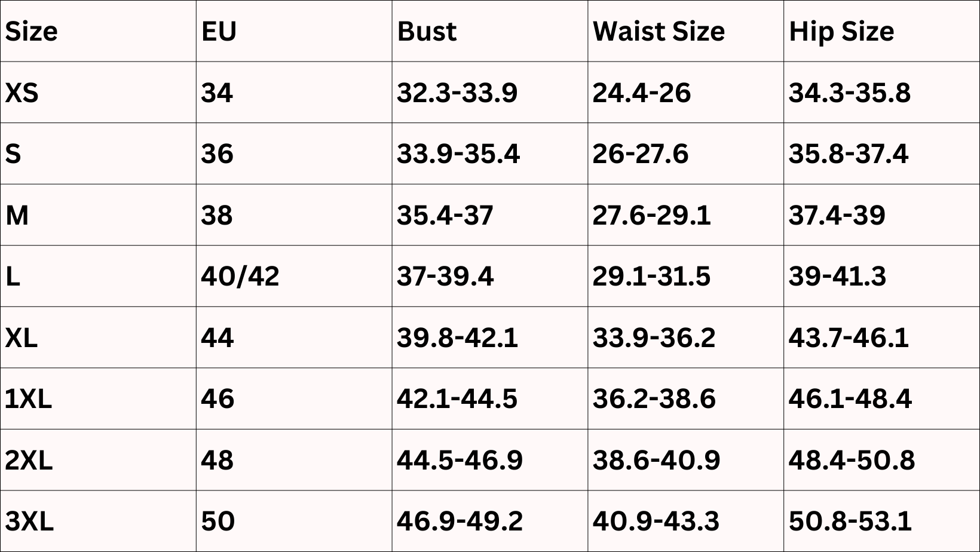Select the EU column header
This screenshot has width=980, height=552.
click(x=219, y=31)
